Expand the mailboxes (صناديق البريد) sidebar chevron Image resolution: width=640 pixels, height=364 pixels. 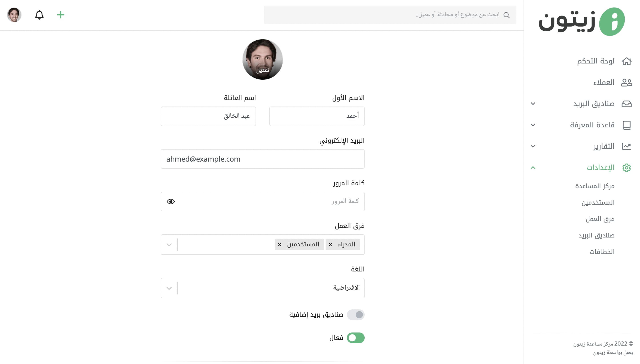click(533, 103)
